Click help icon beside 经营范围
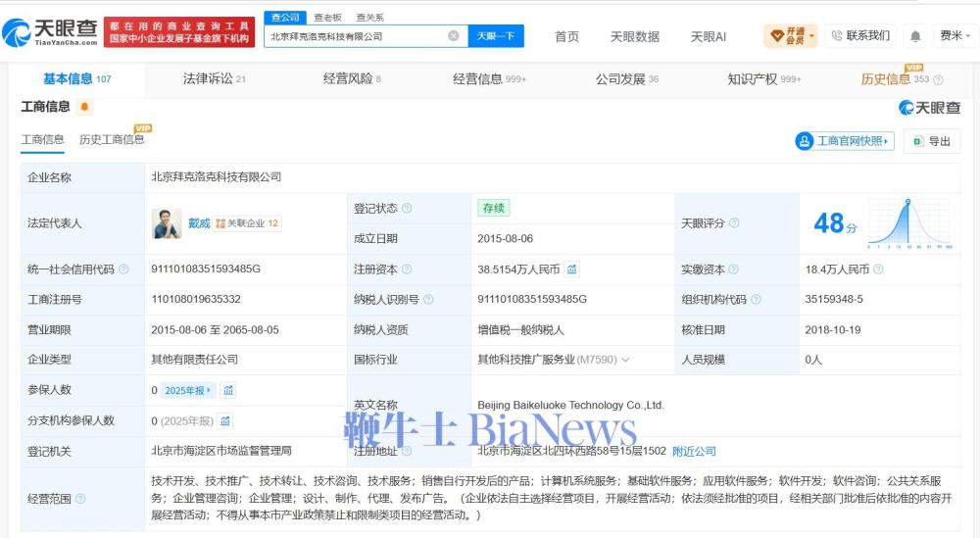 click(x=80, y=499)
